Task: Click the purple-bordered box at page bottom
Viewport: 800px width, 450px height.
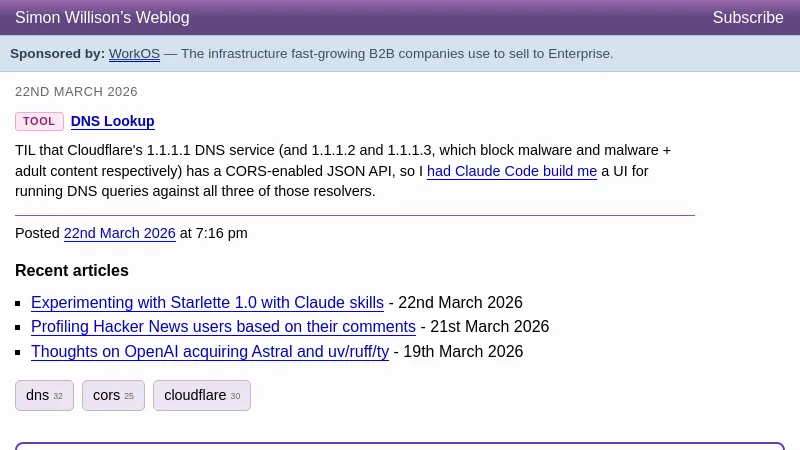Action: pyautogui.click(x=400, y=446)
